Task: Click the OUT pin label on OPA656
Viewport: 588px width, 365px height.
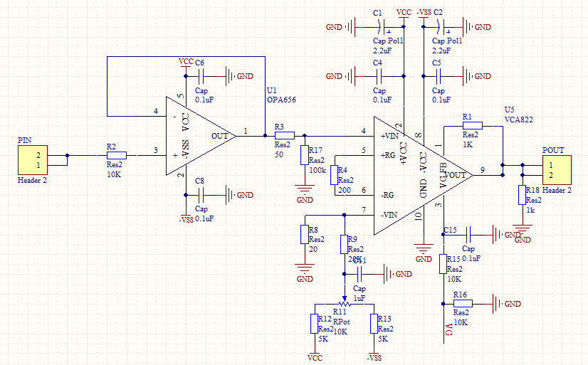Action: pos(219,136)
